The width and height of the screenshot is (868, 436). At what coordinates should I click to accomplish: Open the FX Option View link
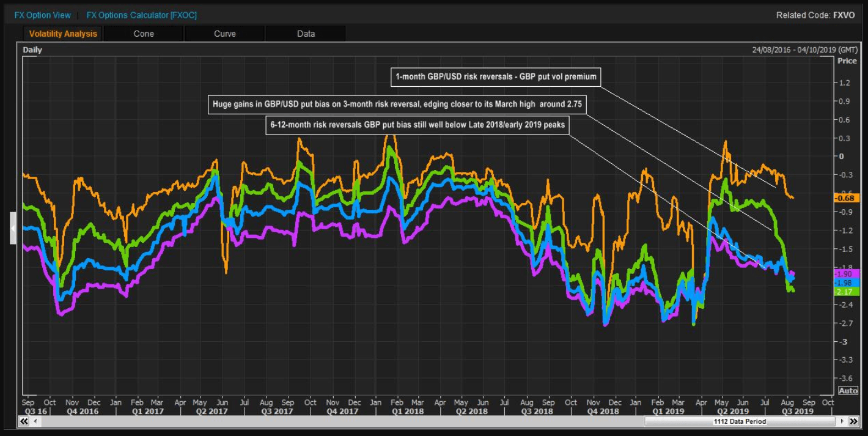click(x=43, y=15)
